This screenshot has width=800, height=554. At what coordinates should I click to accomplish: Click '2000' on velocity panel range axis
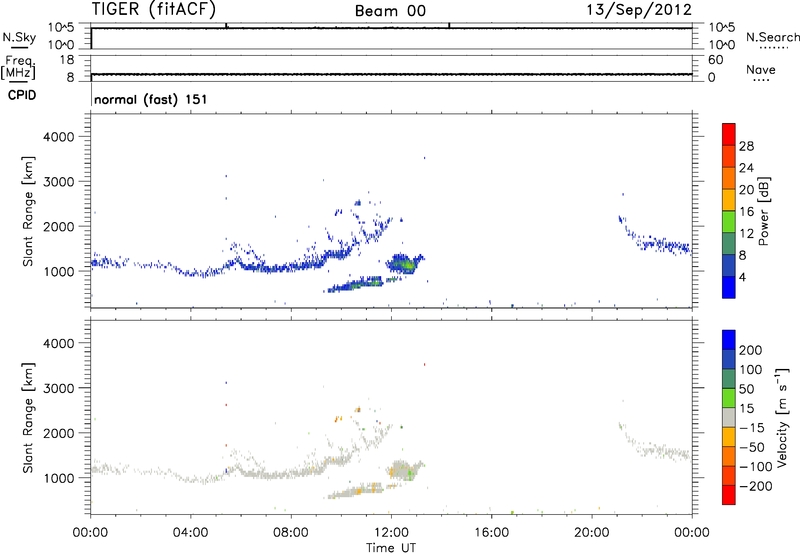tap(59, 433)
